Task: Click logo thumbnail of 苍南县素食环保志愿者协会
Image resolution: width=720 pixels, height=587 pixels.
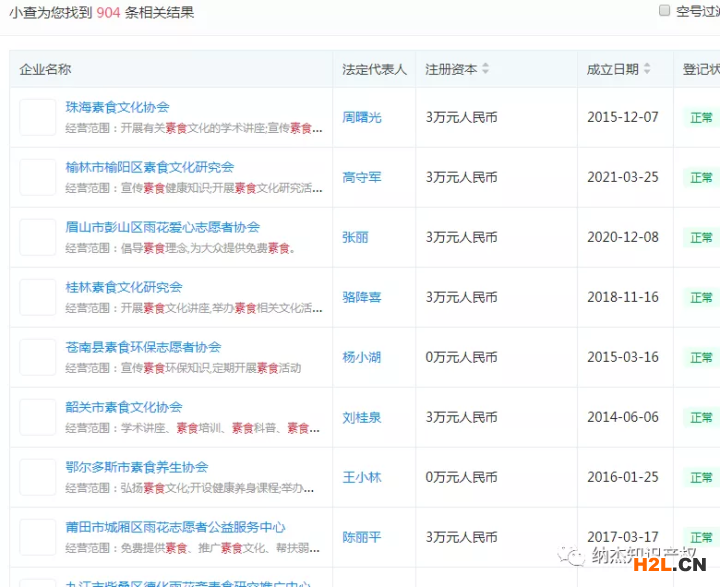Action: 38,357
